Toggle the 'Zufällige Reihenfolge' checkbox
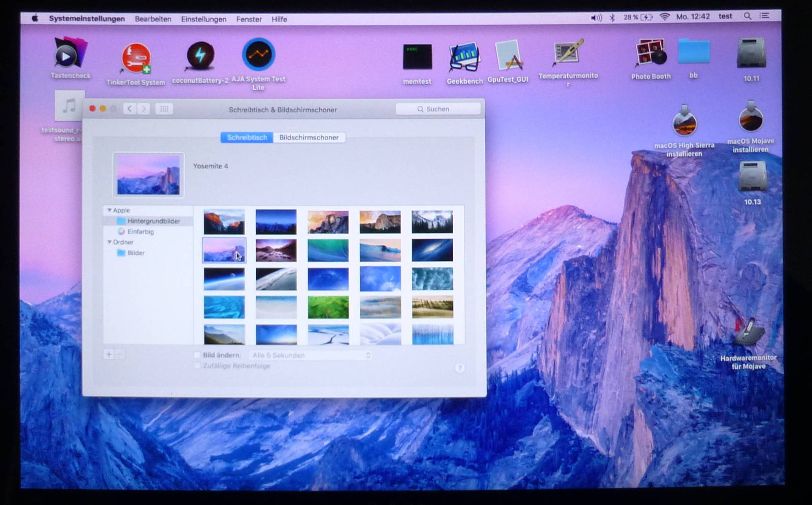The height and width of the screenshot is (505, 812). [x=197, y=366]
